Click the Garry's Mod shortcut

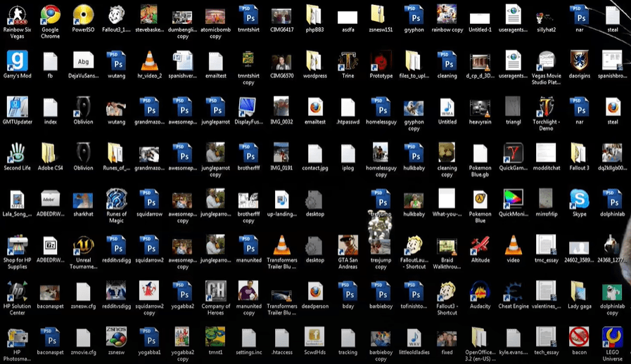pos(17,61)
